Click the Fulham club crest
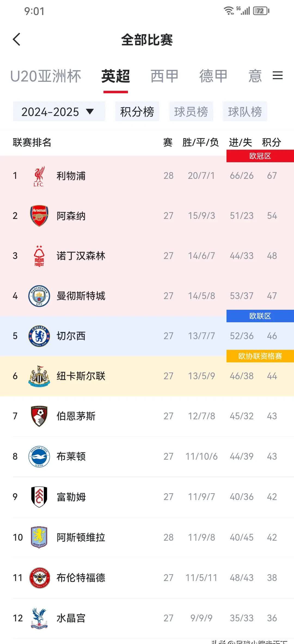 click(x=39, y=497)
